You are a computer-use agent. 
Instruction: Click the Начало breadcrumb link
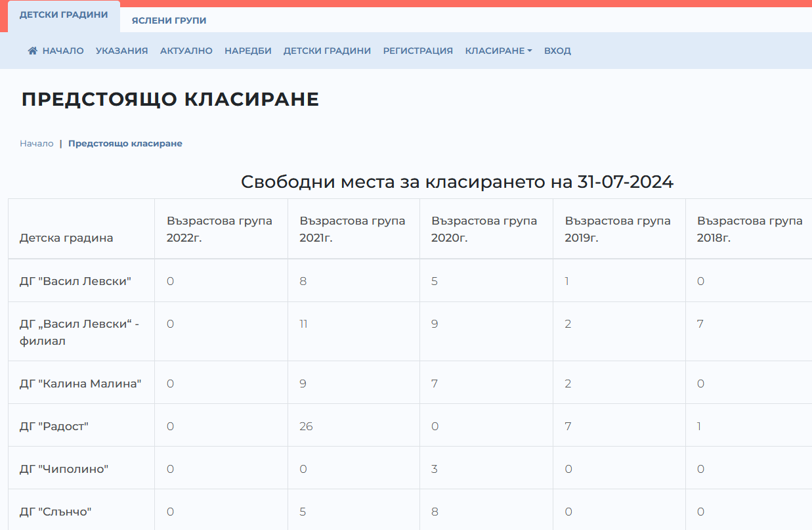37,143
